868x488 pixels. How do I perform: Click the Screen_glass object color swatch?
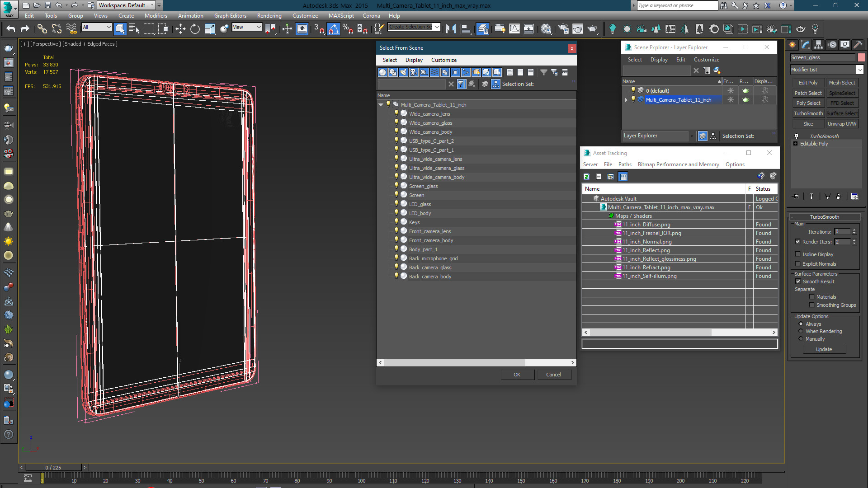[861, 57]
